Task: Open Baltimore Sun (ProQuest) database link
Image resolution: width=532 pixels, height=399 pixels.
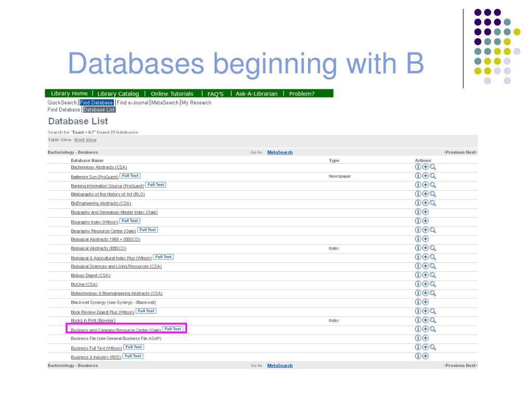Action: pos(95,177)
